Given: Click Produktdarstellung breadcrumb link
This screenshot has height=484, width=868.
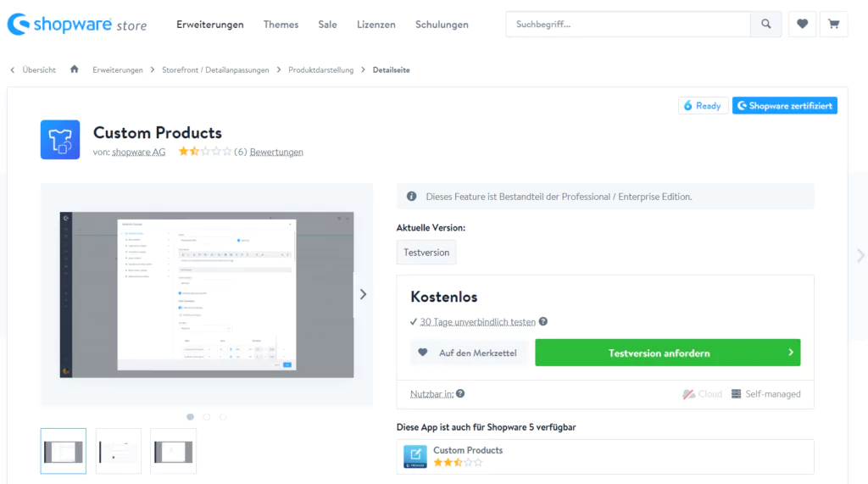Looking at the screenshot, I should tap(320, 70).
